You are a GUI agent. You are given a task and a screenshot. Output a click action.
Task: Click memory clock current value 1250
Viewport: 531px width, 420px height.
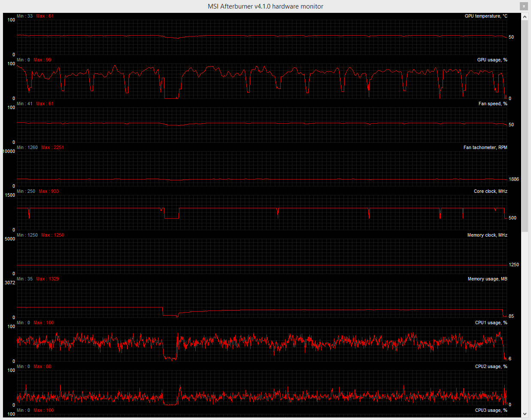click(x=514, y=265)
